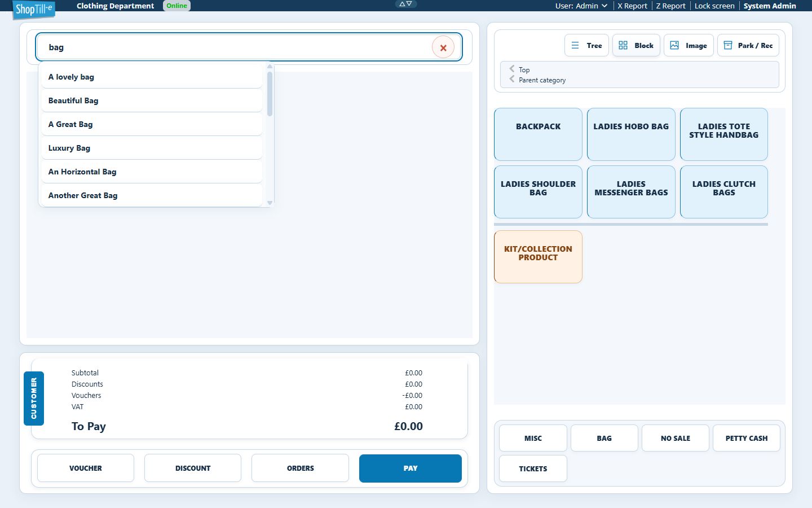
Task: Click the search suggestions scrollbar
Action: point(270,94)
